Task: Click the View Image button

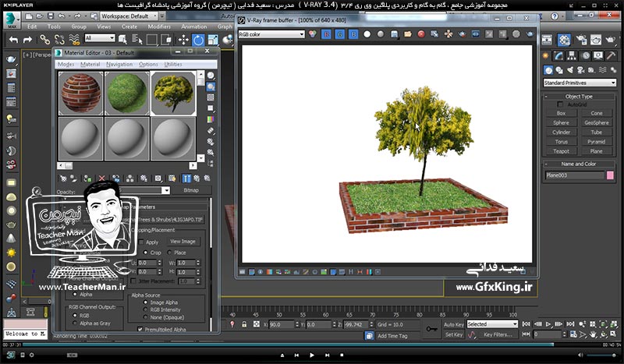Action: (x=183, y=241)
